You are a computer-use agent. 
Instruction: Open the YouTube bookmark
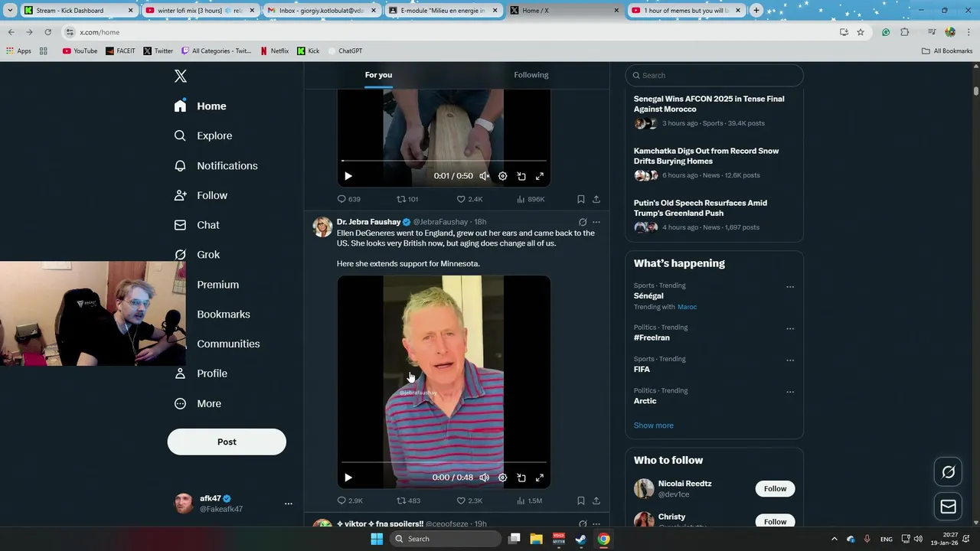click(80, 51)
